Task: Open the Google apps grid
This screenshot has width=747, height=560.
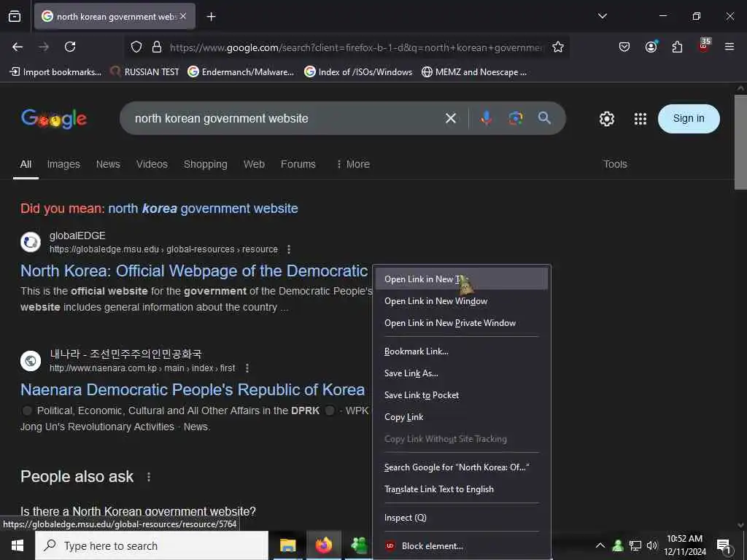Action: (x=640, y=119)
